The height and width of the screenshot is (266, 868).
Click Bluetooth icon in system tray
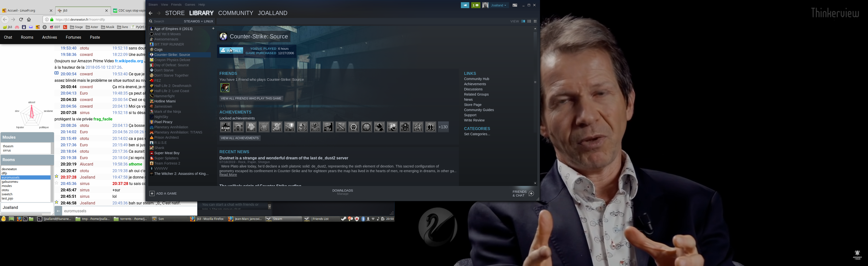pos(363,219)
